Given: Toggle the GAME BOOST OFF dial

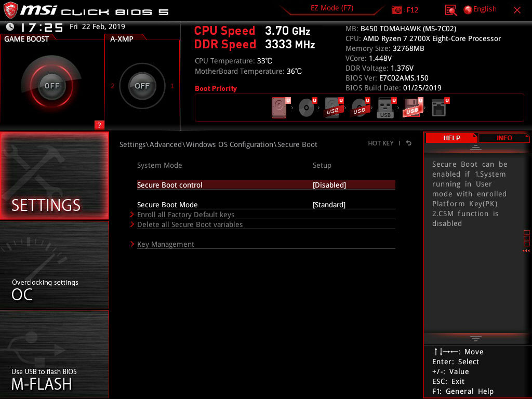Looking at the screenshot, I should coord(52,86).
